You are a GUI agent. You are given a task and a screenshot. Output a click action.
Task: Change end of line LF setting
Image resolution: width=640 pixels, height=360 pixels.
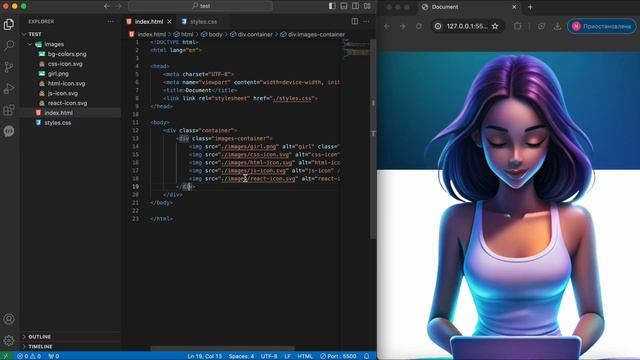coord(287,356)
